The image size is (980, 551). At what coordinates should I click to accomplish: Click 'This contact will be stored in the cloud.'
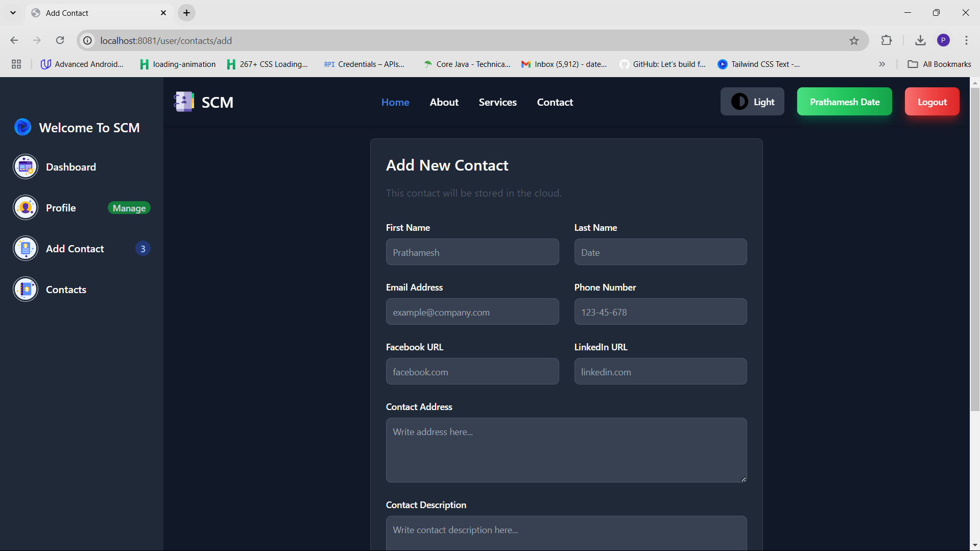tap(473, 193)
